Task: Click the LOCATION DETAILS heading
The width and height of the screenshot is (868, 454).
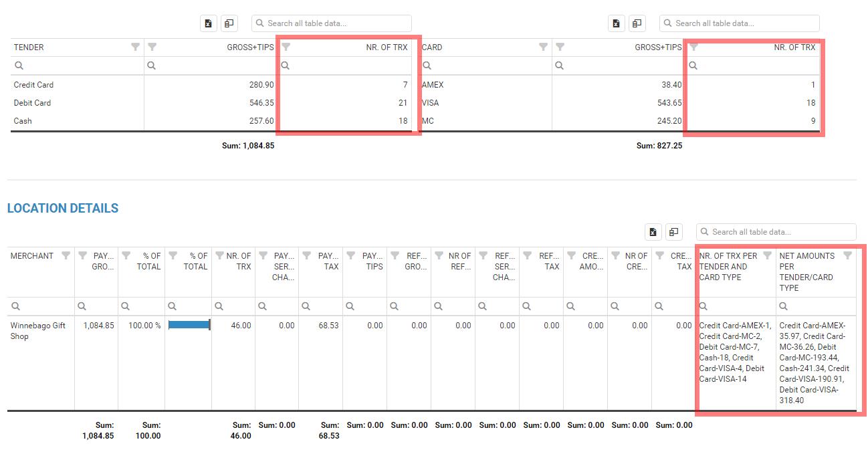Action: coord(63,208)
